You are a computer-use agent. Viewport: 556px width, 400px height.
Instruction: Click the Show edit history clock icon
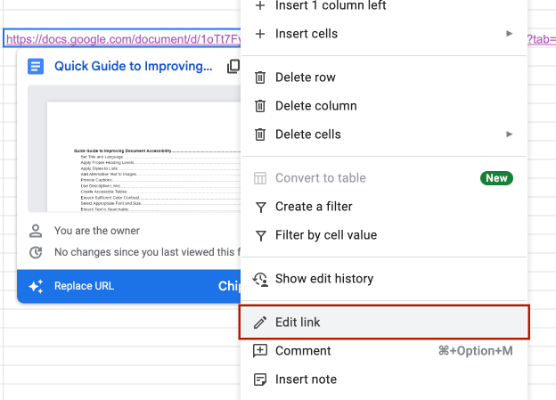point(260,279)
